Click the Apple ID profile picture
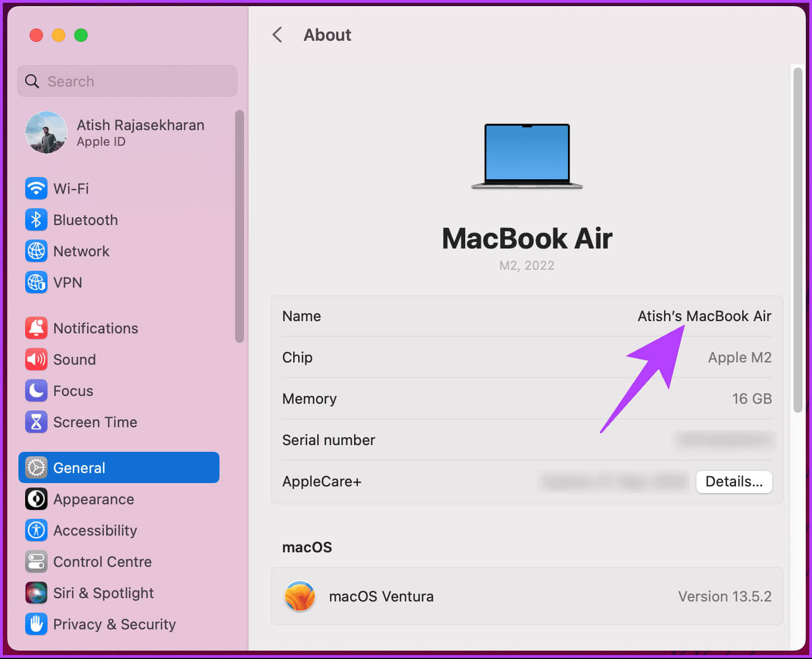Viewport: 812px width, 659px height. [x=46, y=132]
